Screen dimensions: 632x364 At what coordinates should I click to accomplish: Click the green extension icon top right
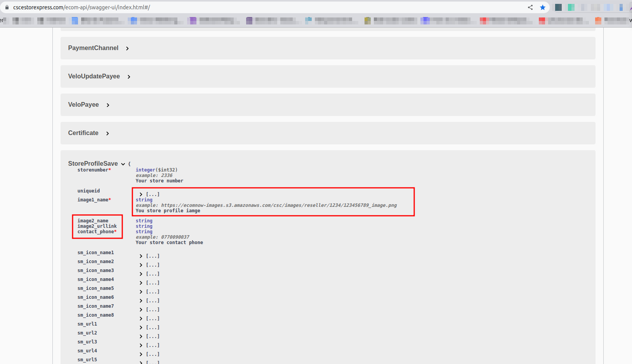tap(571, 7)
